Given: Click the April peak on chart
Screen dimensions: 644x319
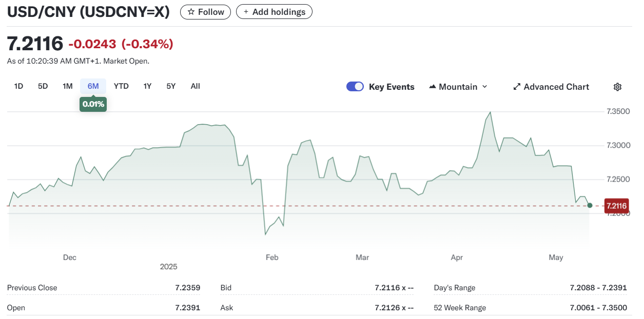Looking at the screenshot, I should (491, 112).
